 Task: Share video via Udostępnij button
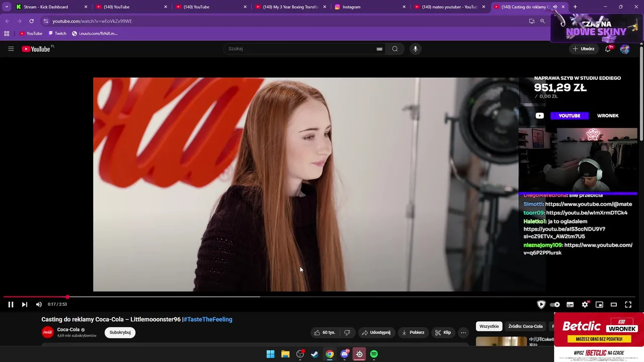[376, 332]
